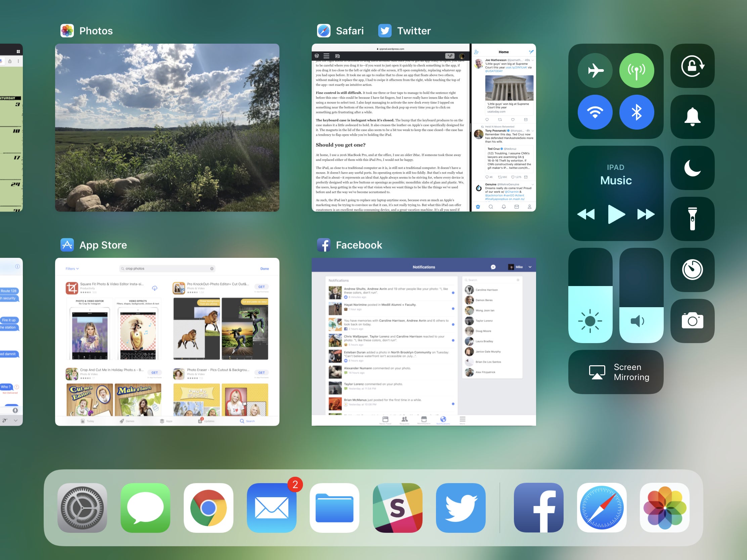Click the Facebook contacts Search field

click(x=492, y=280)
